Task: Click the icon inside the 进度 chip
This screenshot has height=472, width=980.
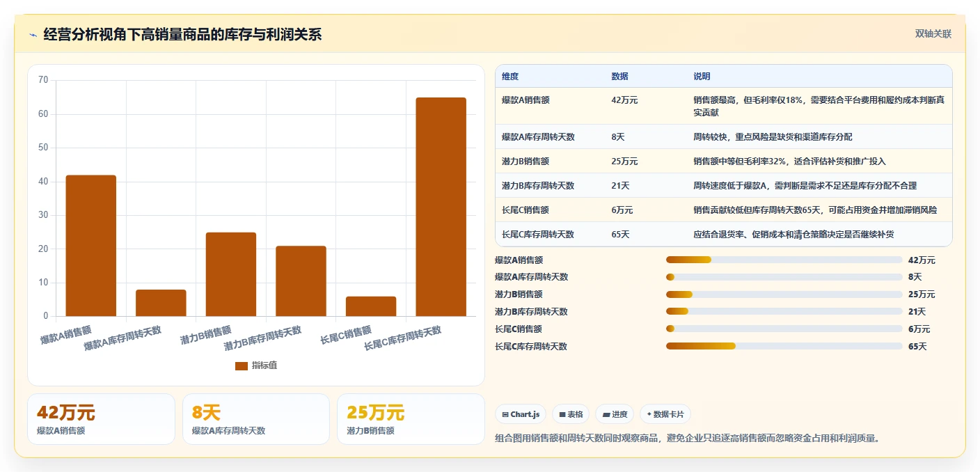Action: (x=606, y=414)
